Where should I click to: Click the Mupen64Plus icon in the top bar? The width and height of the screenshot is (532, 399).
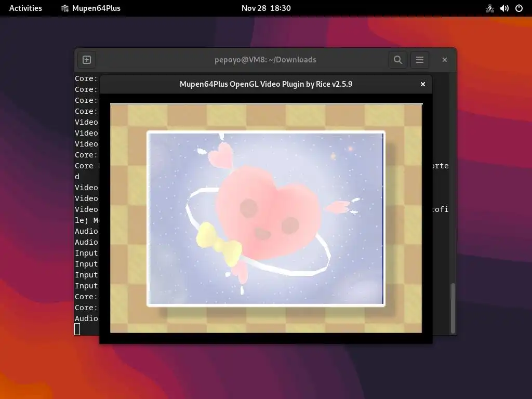(x=64, y=8)
